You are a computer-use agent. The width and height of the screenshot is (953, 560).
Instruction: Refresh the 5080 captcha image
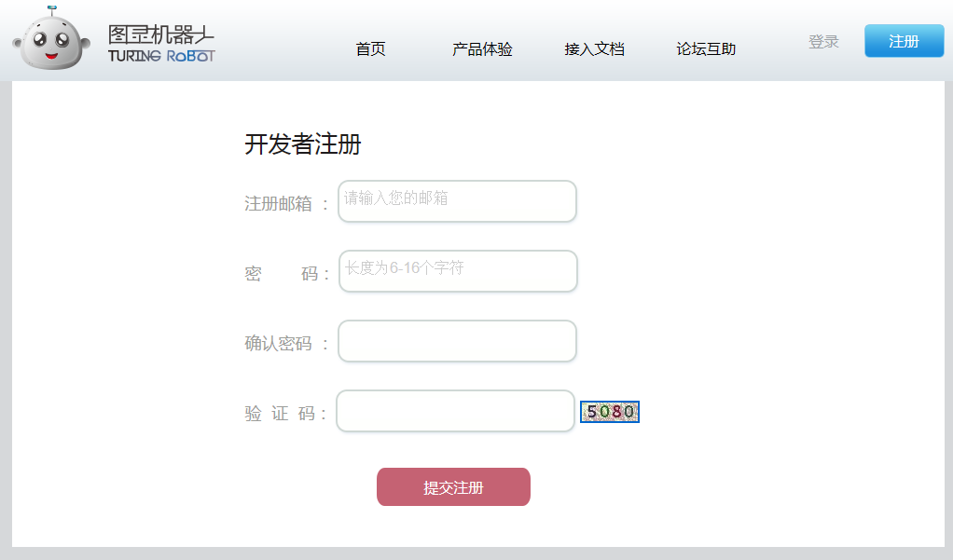pyautogui.click(x=610, y=412)
